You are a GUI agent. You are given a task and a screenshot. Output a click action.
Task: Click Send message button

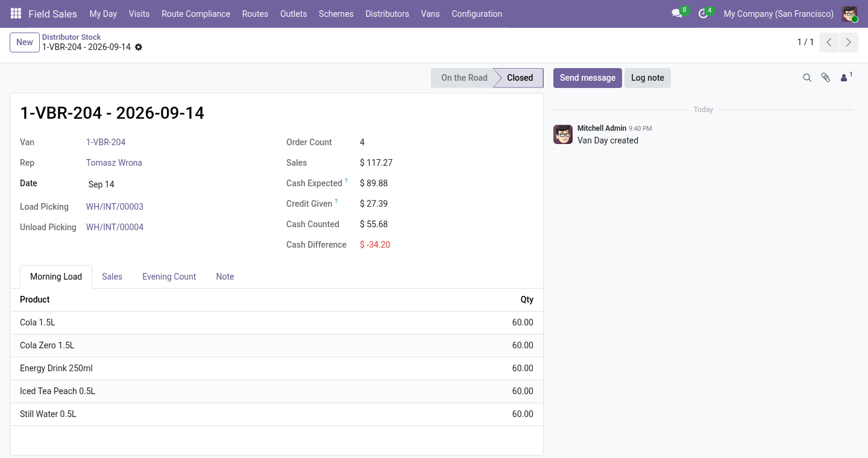pos(588,78)
